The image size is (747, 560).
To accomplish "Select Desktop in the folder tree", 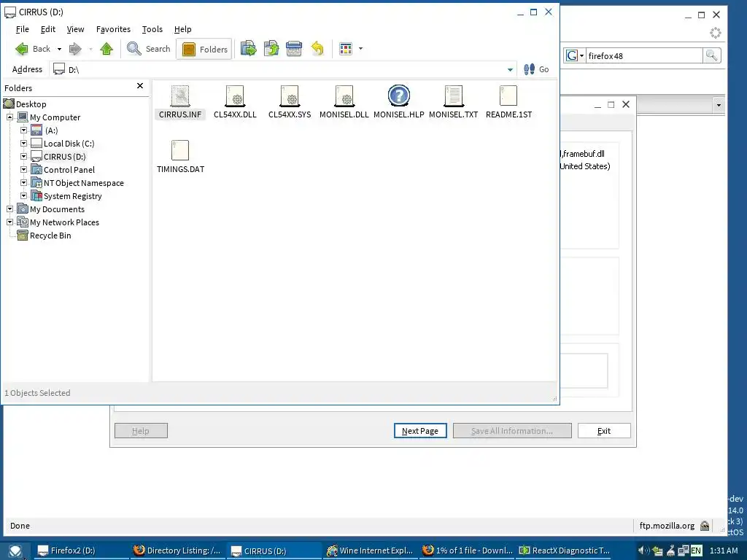I will coord(31,104).
